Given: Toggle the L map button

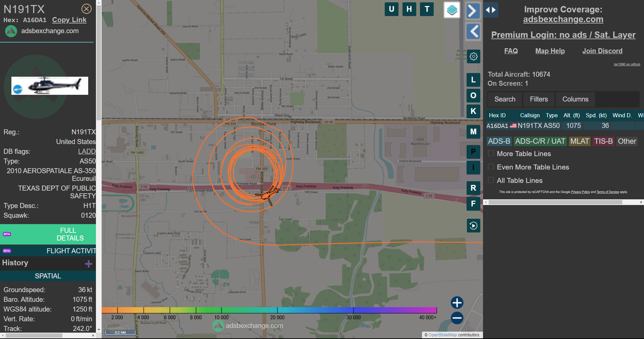Looking at the screenshot, I should [x=473, y=80].
